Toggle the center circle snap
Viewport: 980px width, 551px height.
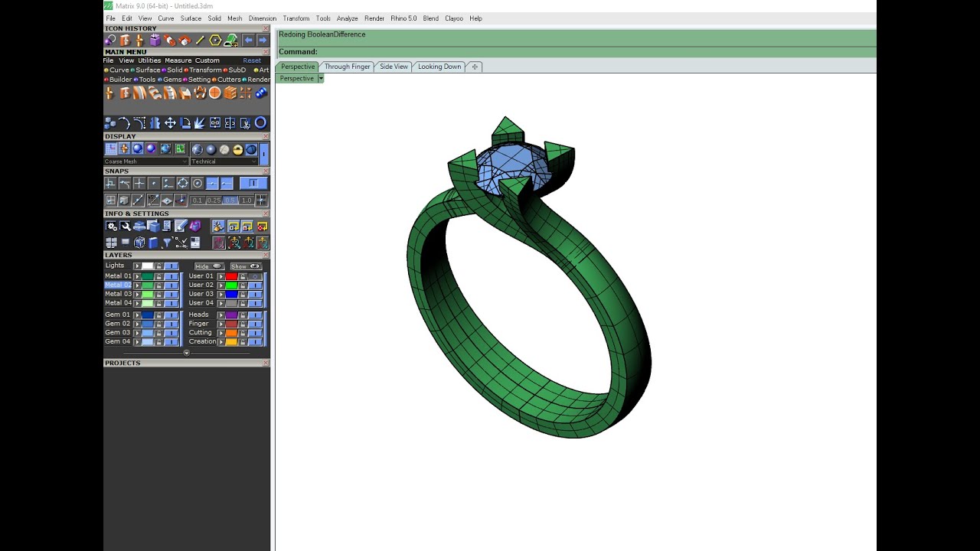pos(198,184)
